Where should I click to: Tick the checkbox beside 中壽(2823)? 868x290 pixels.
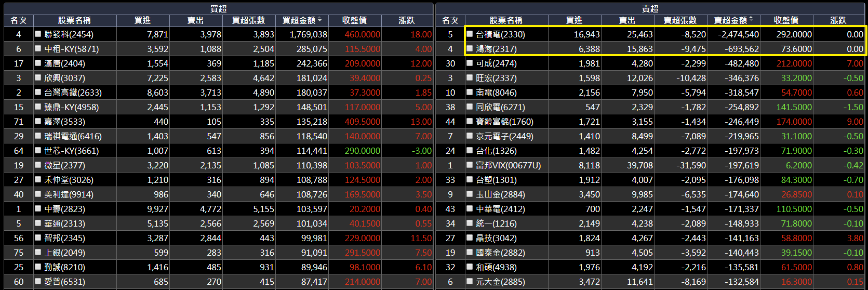point(38,208)
